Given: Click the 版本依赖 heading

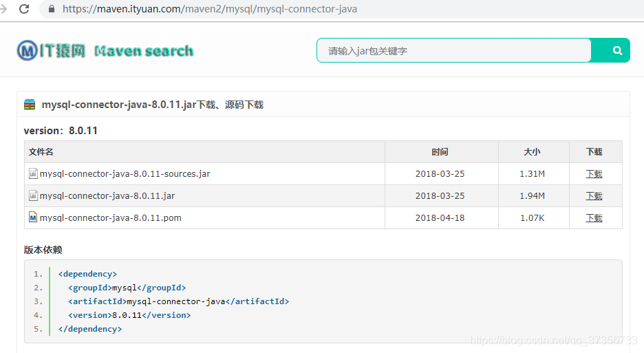Looking at the screenshot, I should click(43, 250).
